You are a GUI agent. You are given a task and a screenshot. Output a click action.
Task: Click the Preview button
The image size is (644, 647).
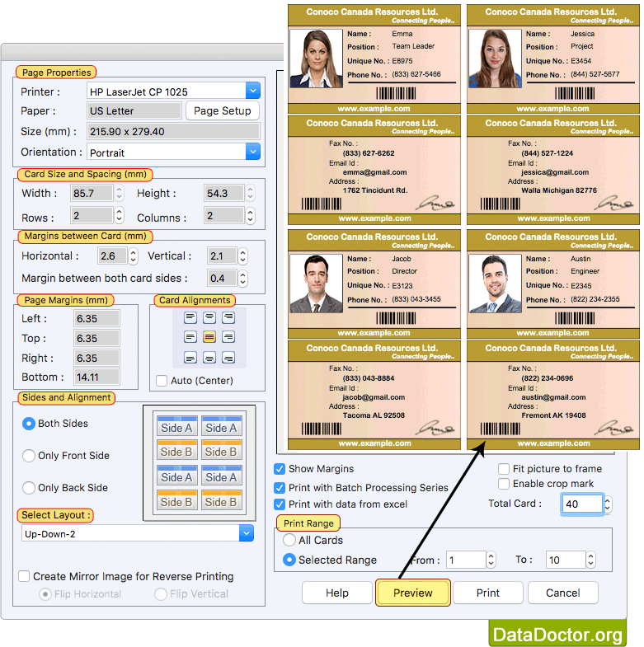[x=413, y=593]
